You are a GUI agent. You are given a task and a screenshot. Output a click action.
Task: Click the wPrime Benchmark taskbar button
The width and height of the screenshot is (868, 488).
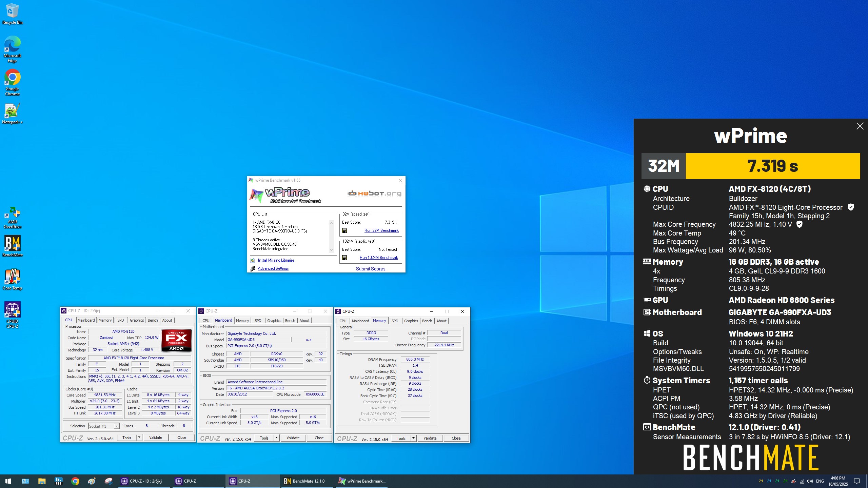coord(362,481)
